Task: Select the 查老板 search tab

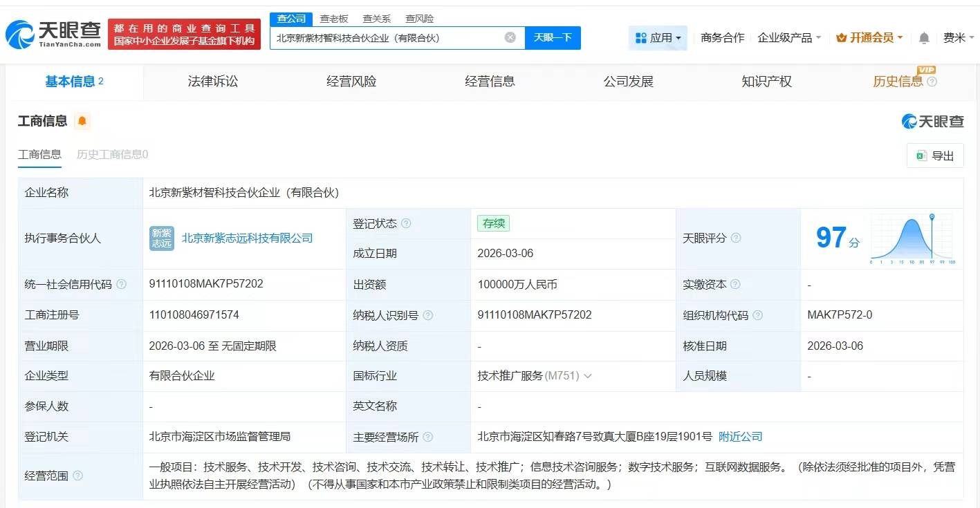Action: tap(335, 19)
